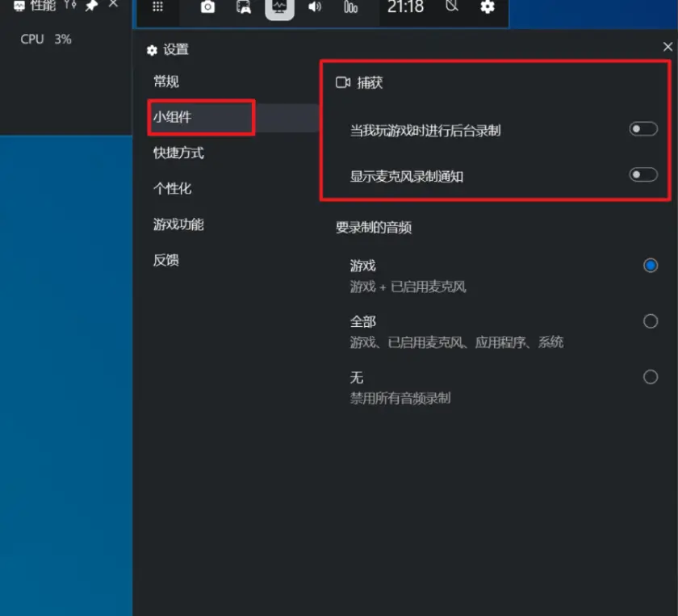Click the 要录制的音频 heading
The height and width of the screenshot is (616, 678).
tap(374, 228)
